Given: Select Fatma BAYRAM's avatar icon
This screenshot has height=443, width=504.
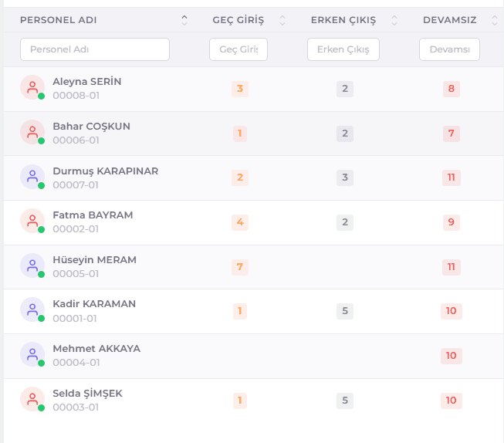Looking at the screenshot, I should coord(32,221).
